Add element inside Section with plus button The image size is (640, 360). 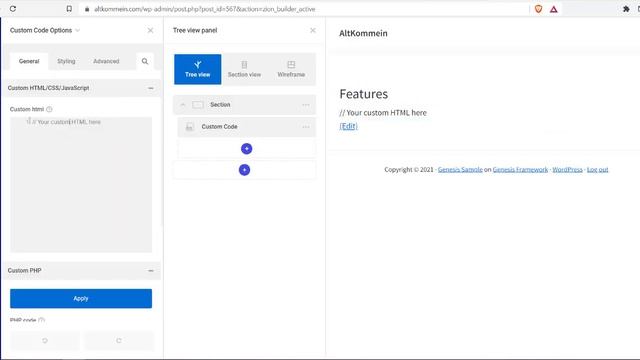(247, 149)
